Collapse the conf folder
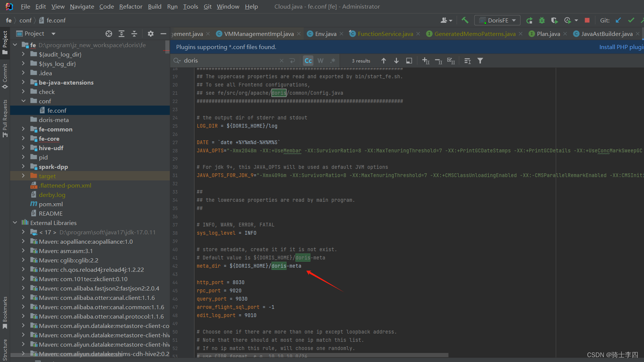 pyautogui.click(x=23, y=101)
